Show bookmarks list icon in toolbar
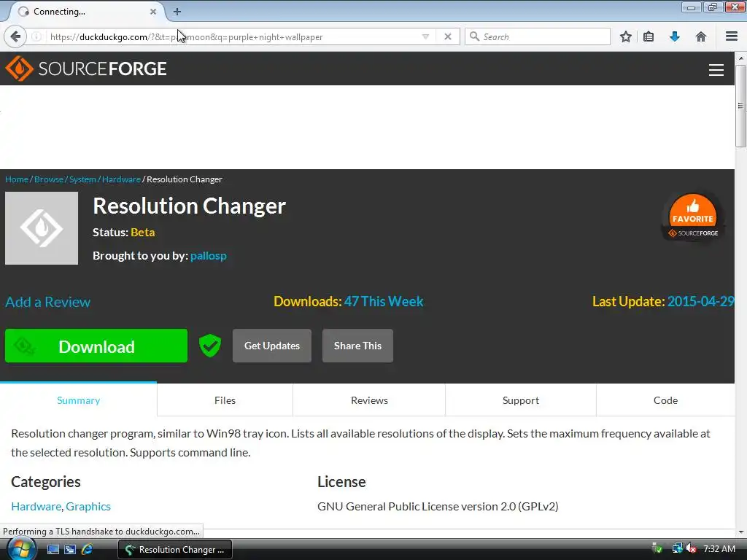The width and height of the screenshot is (747, 560). 649,36
